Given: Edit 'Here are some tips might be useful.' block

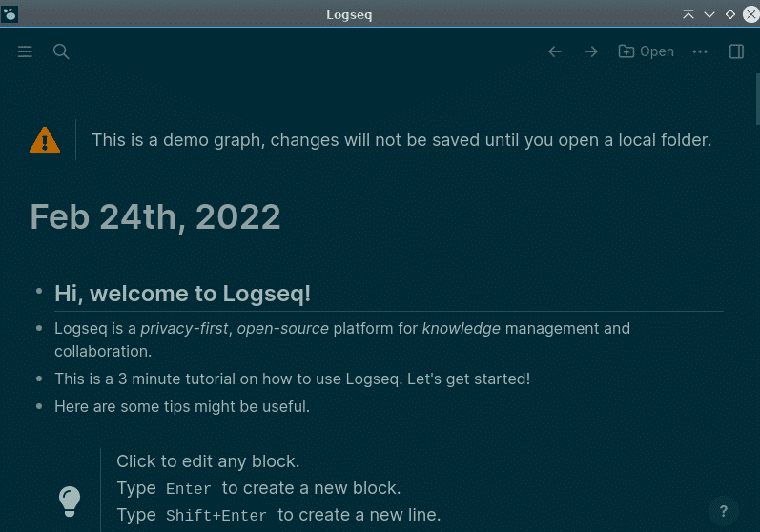Looking at the screenshot, I should [x=182, y=406].
